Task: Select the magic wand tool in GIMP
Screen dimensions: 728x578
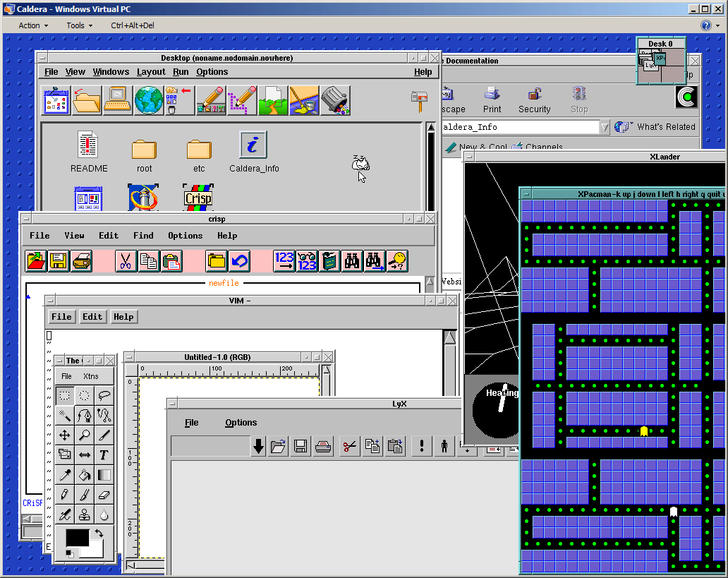Action: tap(64, 415)
